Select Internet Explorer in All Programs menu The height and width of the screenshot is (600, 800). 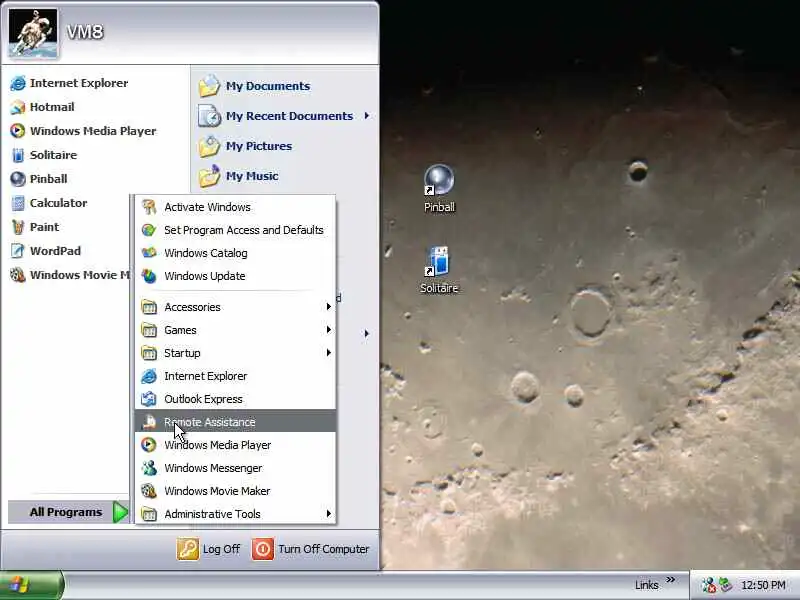pyautogui.click(x=235, y=376)
